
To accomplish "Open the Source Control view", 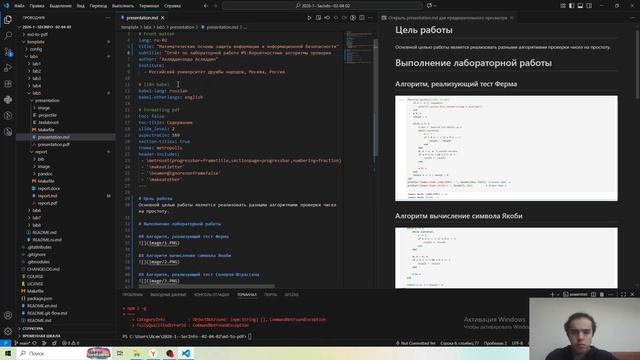I will click(x=8, y=52).
